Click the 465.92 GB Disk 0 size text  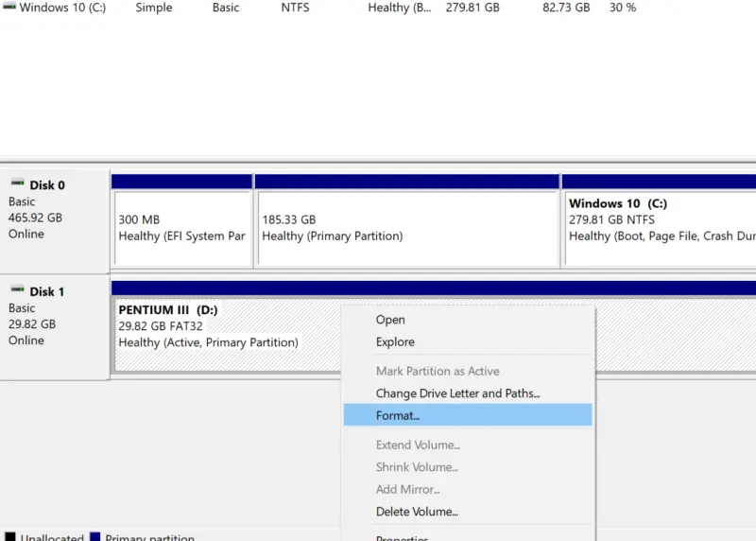click(35, 218)
